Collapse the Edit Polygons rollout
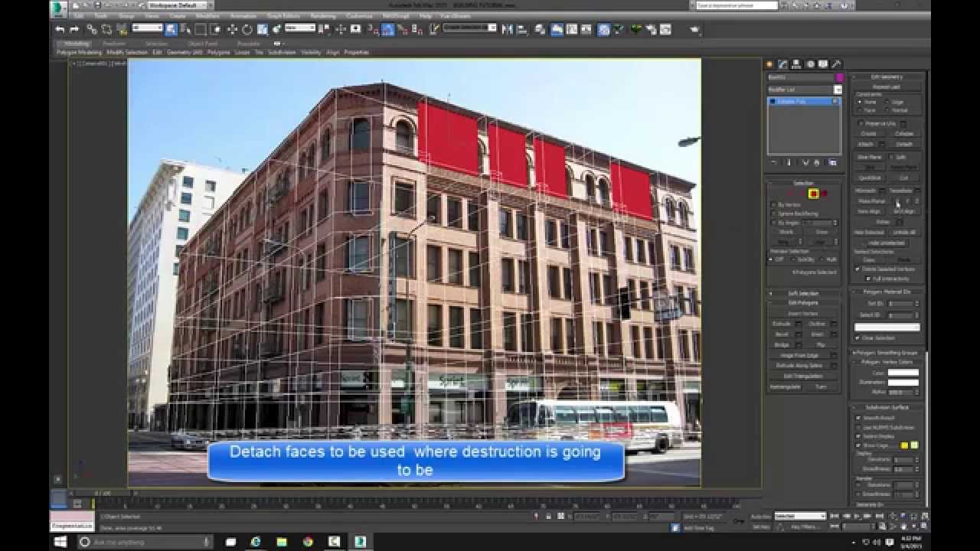 click(x=803, y=303)
